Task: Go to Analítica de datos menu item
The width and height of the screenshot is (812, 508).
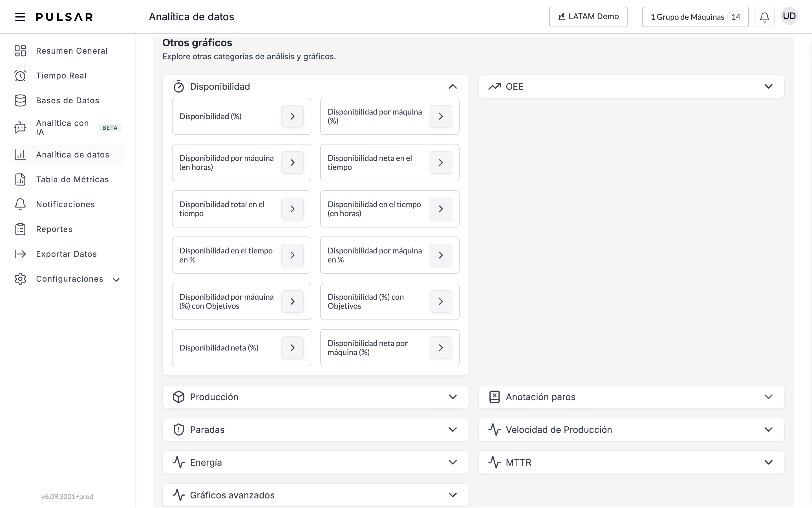Action: 67,155
